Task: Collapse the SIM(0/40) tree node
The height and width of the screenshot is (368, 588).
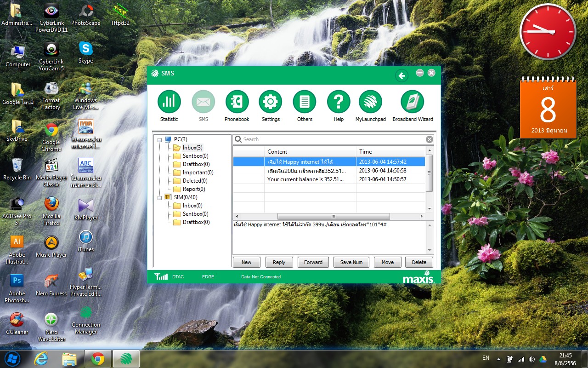Action: coord(160,197)
